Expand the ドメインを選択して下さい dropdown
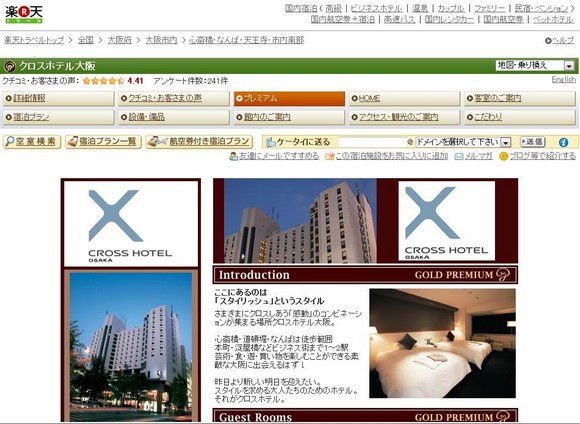This screenshot has width=580, height=424. tap(463, 142)
